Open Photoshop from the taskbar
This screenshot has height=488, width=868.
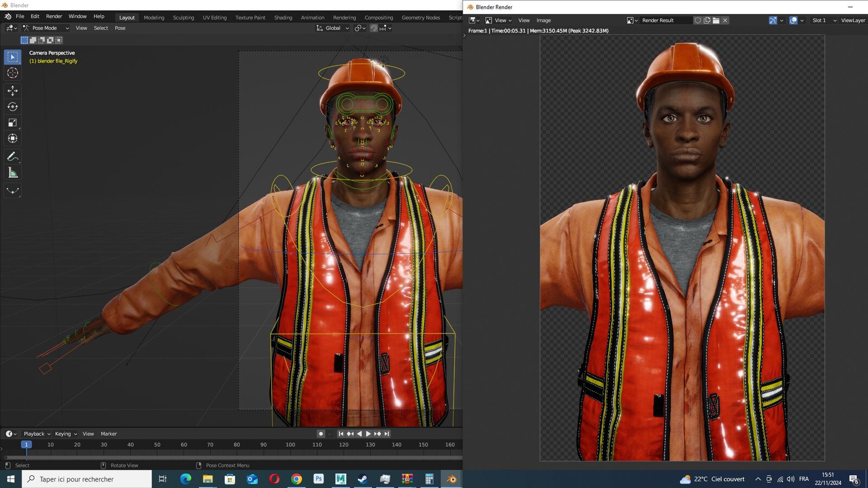point(318,479)
